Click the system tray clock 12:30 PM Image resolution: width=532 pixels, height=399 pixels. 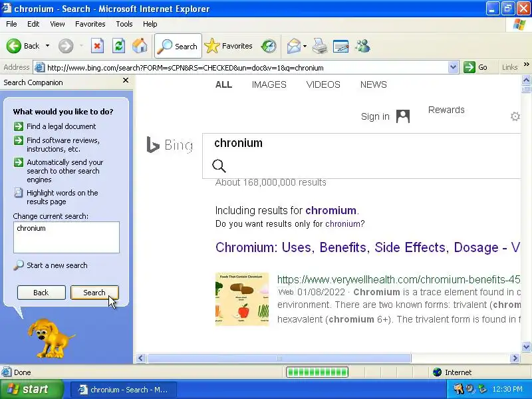tap(507, 389)
